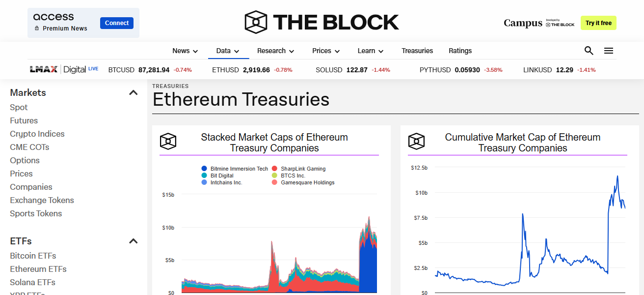Collapse the Markets sidebar section
Viewport: 644px width, 295px height.
[133, 92]
